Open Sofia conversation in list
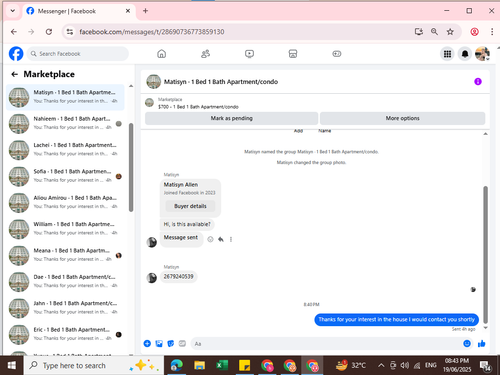This screenshot has height=375, width=500. click(65, 176)
